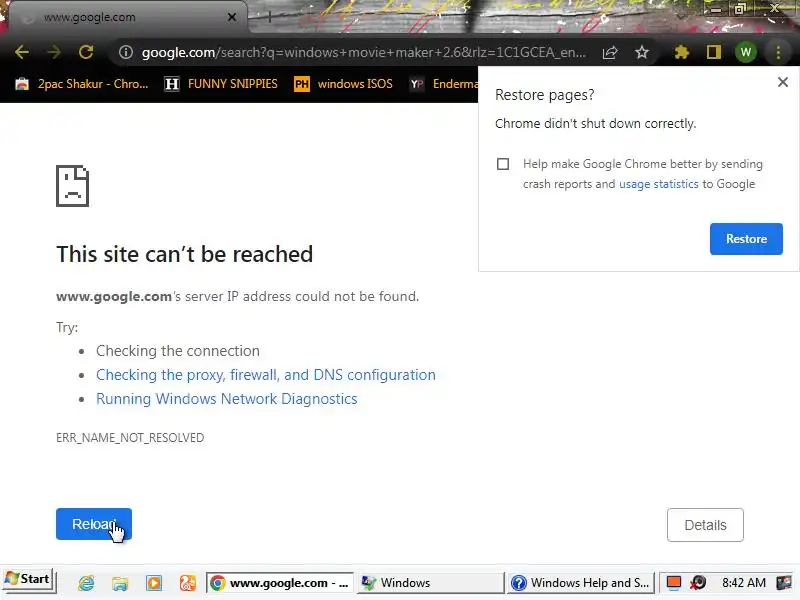Switch to Chrome www.google.com taskbar button
800x600 pixels.
click(280, 583)
